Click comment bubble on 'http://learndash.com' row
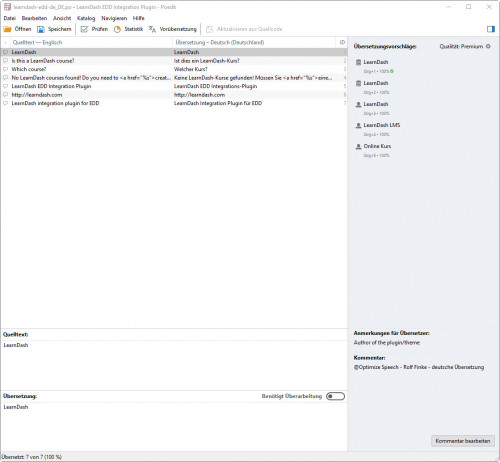 pos(6,95)
